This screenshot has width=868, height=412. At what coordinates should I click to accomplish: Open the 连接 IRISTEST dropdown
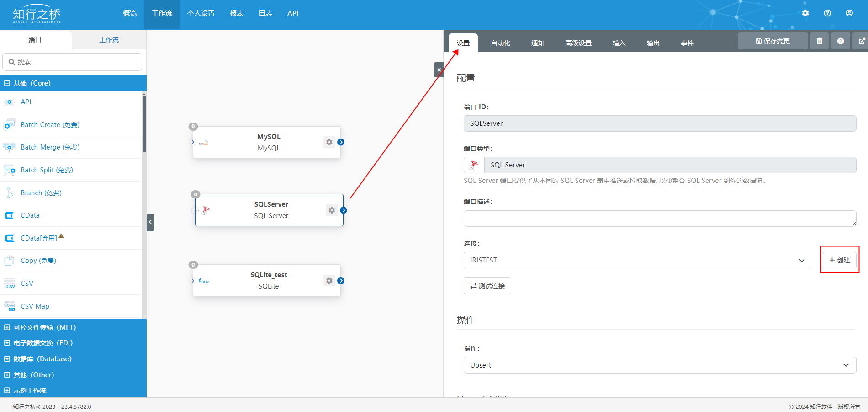coord(637,260)
